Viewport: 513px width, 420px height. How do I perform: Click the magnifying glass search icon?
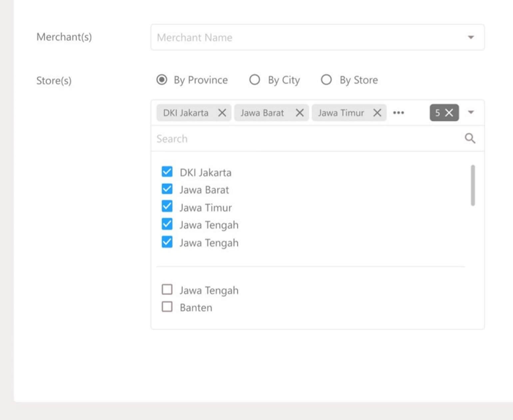(470, 138)
